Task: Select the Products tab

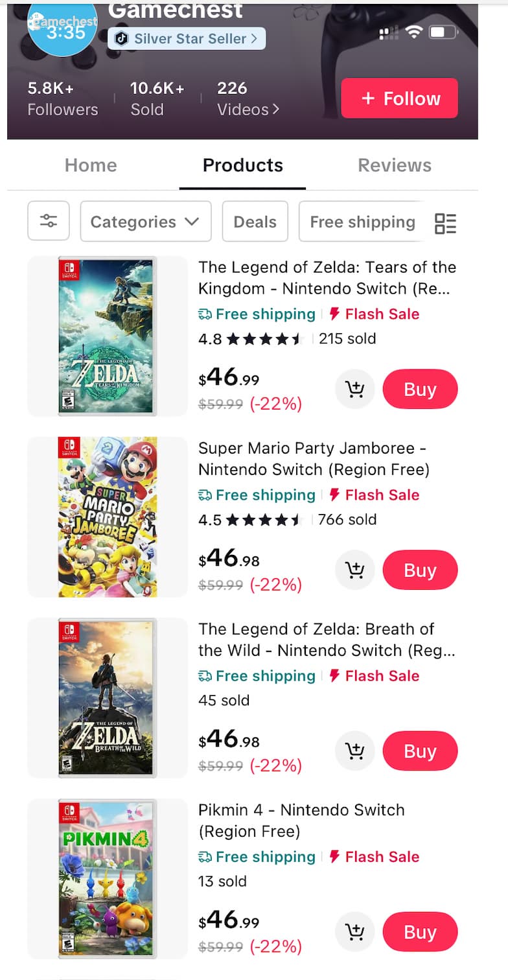Action: point(242,165)
